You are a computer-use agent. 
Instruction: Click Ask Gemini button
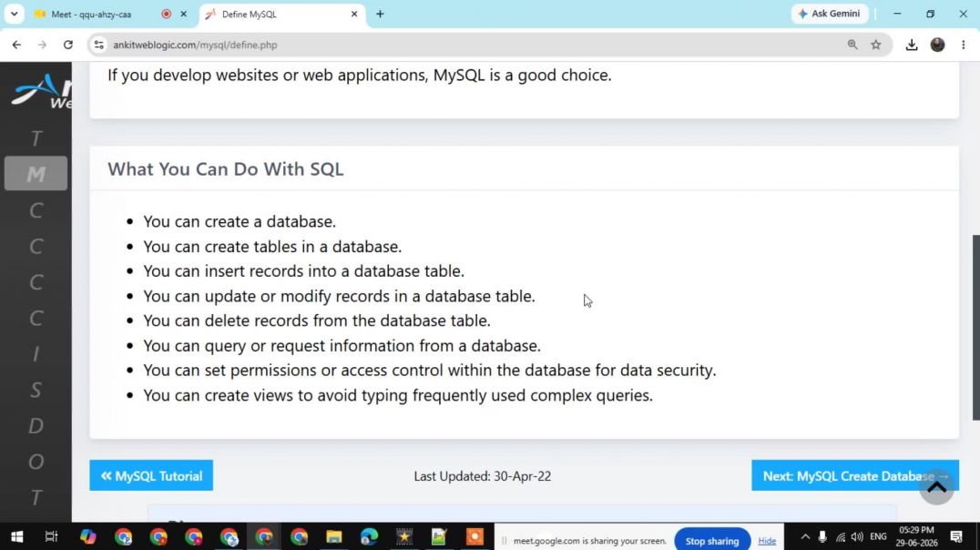(830, 14)
